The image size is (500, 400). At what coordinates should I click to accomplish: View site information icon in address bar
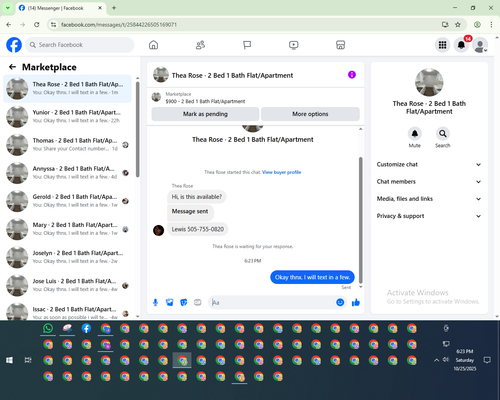[x=53, y=24]
